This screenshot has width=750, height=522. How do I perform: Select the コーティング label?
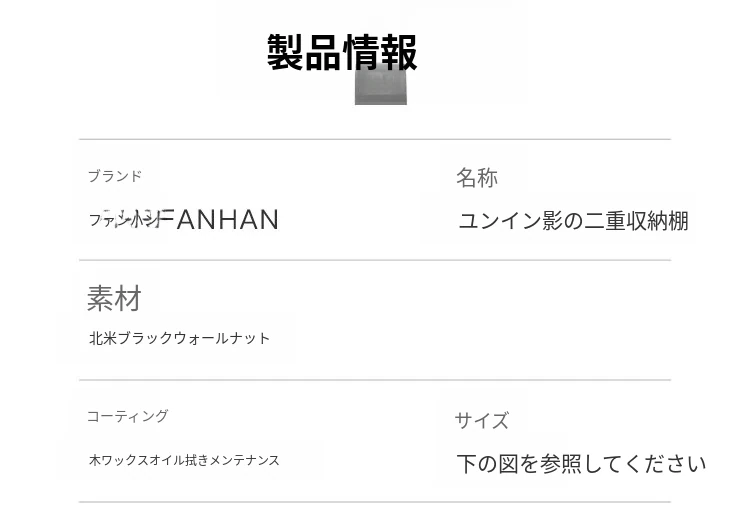click(127, 416)
